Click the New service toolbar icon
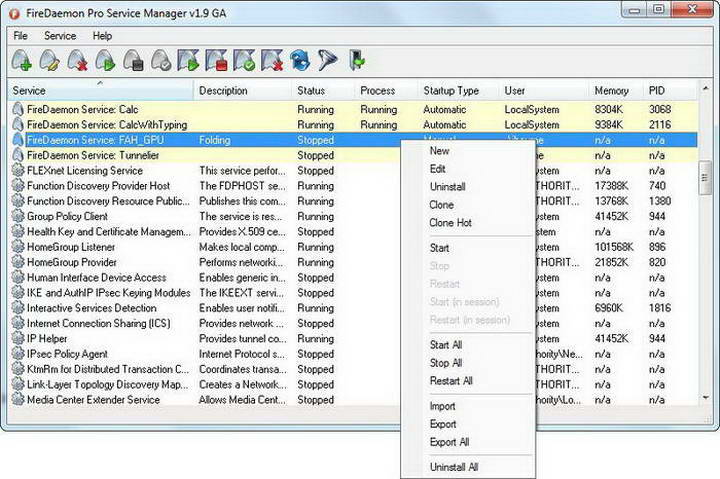 (x=22, y=60)
